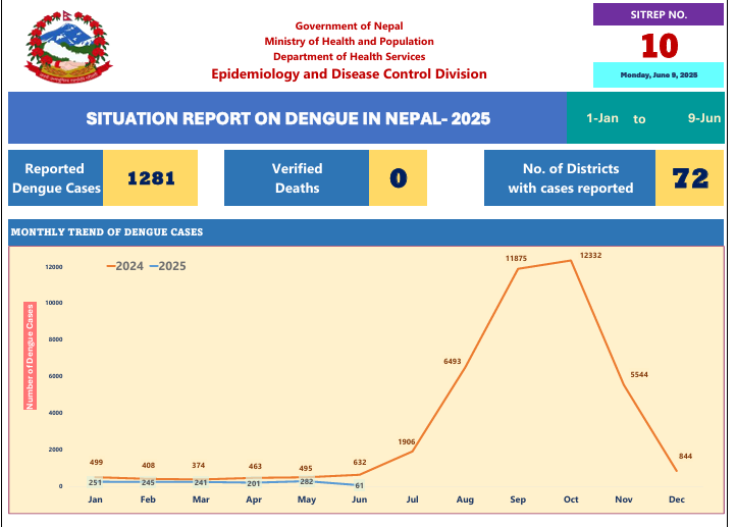Click the Sep 2024 data label 11875
736x527 pixels.
pyautogui.click(x=516, y=259)
